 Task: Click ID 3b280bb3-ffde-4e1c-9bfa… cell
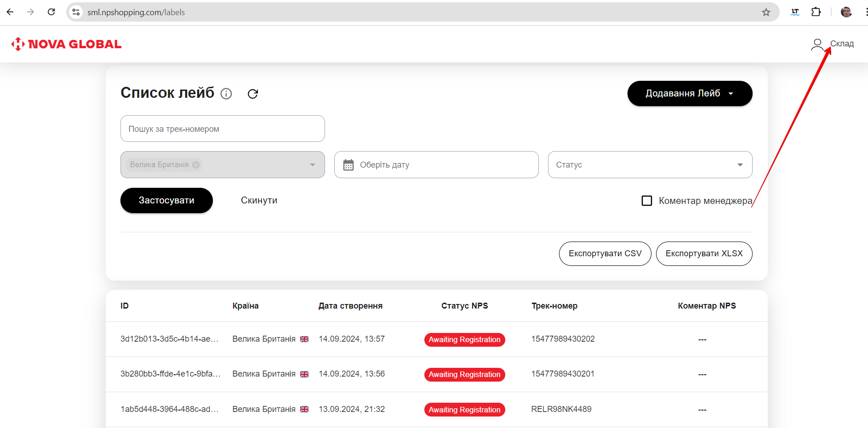171,374
